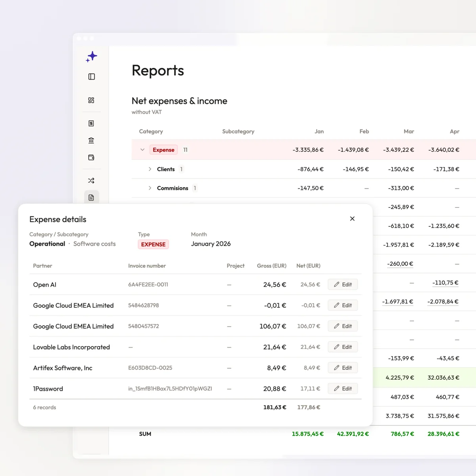Edit the 1Password expense record
Screen dimensions: 476x476
(343, 388)
